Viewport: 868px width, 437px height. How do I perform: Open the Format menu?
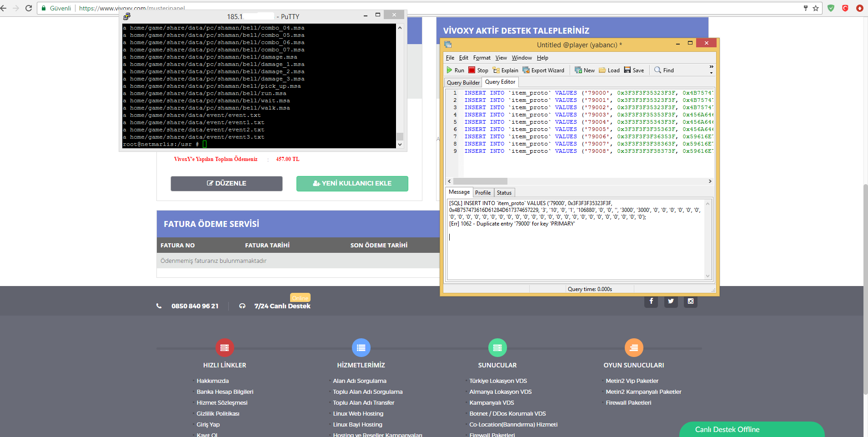[x=482, y=58]
